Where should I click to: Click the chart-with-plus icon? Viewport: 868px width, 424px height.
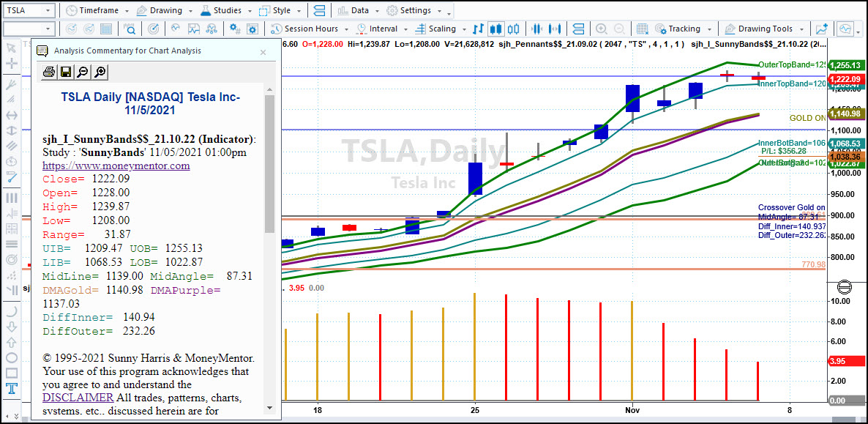click(821, 29)
